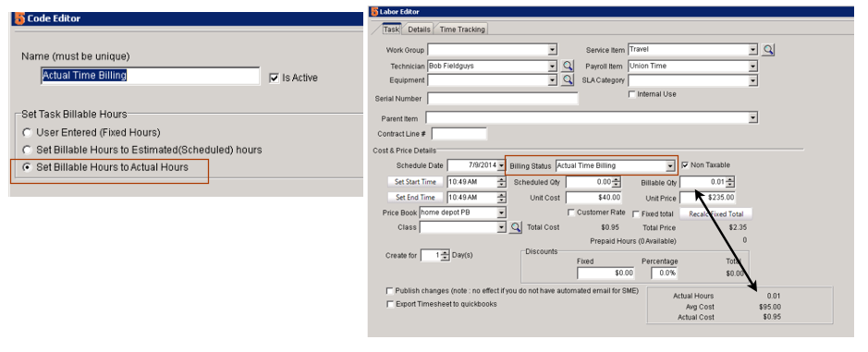Expand the Technician dropdown
This screenshot has width=868, height=352.
point(552,66)
